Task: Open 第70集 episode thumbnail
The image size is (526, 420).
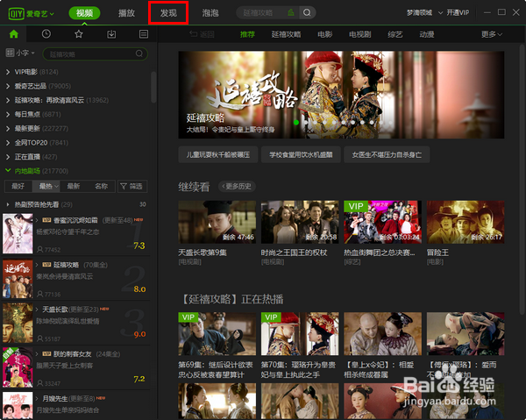Action: point(300,334)
